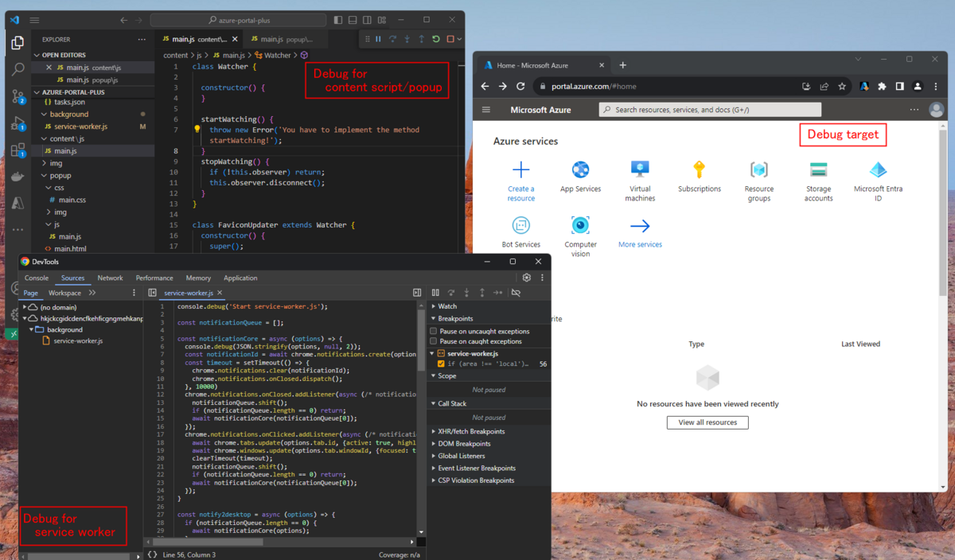Reload the Azure portal page in Chrome
Image resolution: width=955 pixels, height=560 pixels.
coord(520,86)
